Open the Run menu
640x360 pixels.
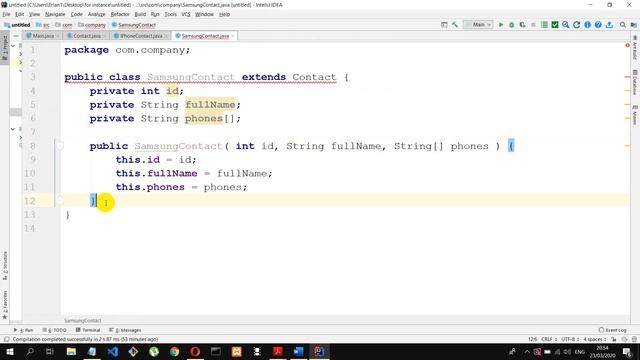pos(155,14)
